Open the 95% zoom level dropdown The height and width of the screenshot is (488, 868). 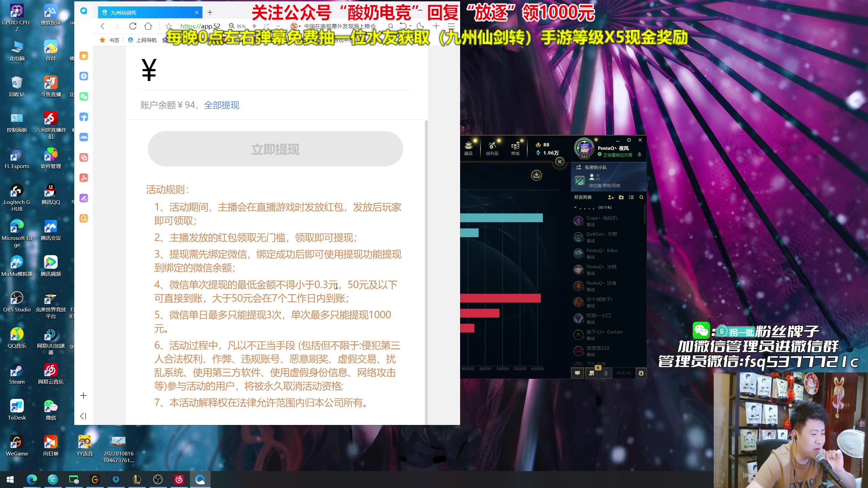click(241, 26)
